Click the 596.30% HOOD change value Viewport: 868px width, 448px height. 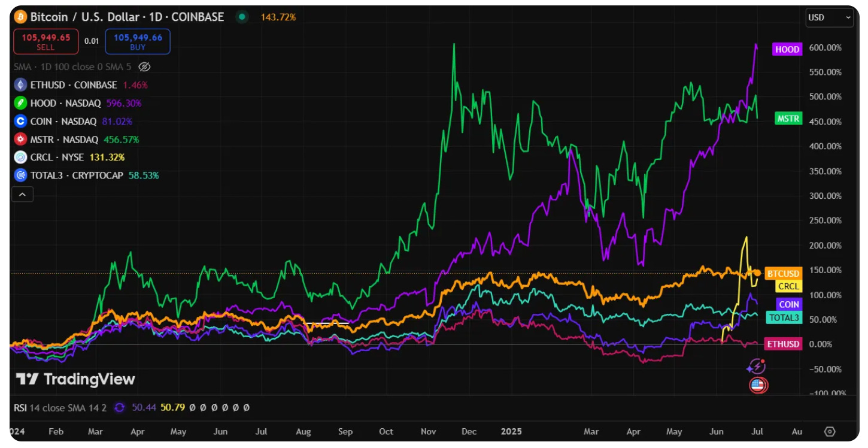tap(123, 103)
